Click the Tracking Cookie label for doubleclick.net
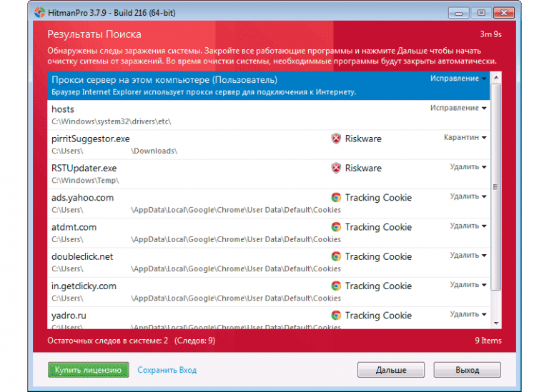Screen dimensions: 549x392 coord(378,256)
